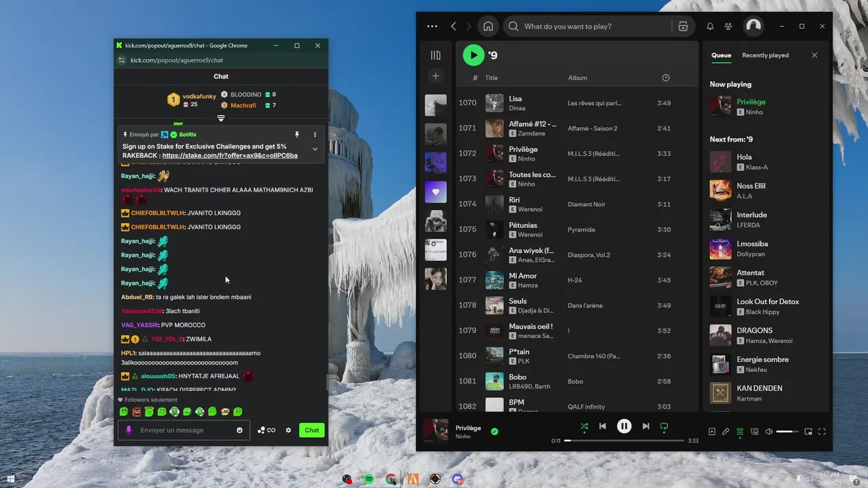Screen dimensions: 868x488
Task: Close the Spotify queue panel
Action: click(814, 56)
